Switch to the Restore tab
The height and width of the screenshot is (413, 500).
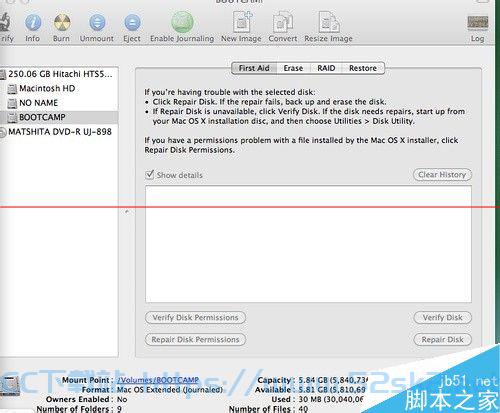click(x=363, y=68)
